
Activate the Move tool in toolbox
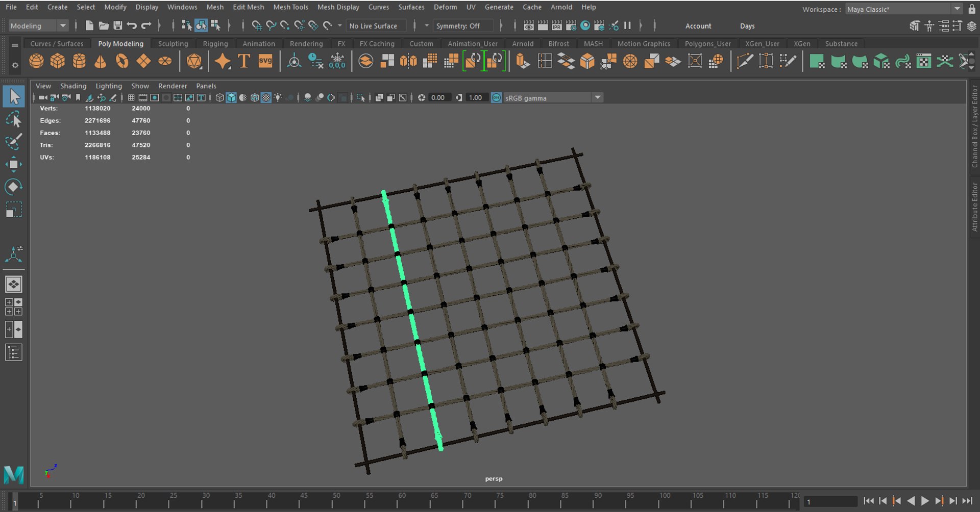click(x=14, y=164)
